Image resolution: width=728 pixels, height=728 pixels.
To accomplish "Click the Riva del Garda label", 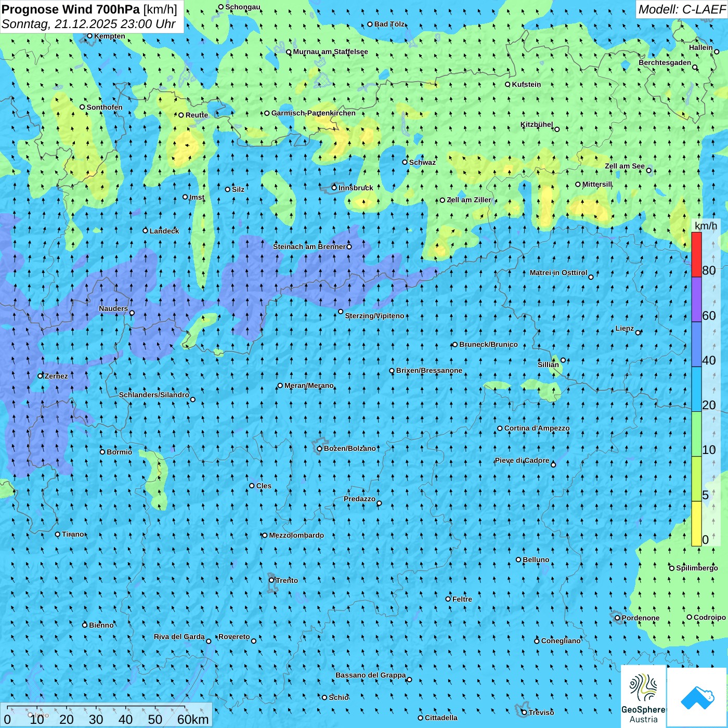I will pyautogui.click(x=179, y=636).
